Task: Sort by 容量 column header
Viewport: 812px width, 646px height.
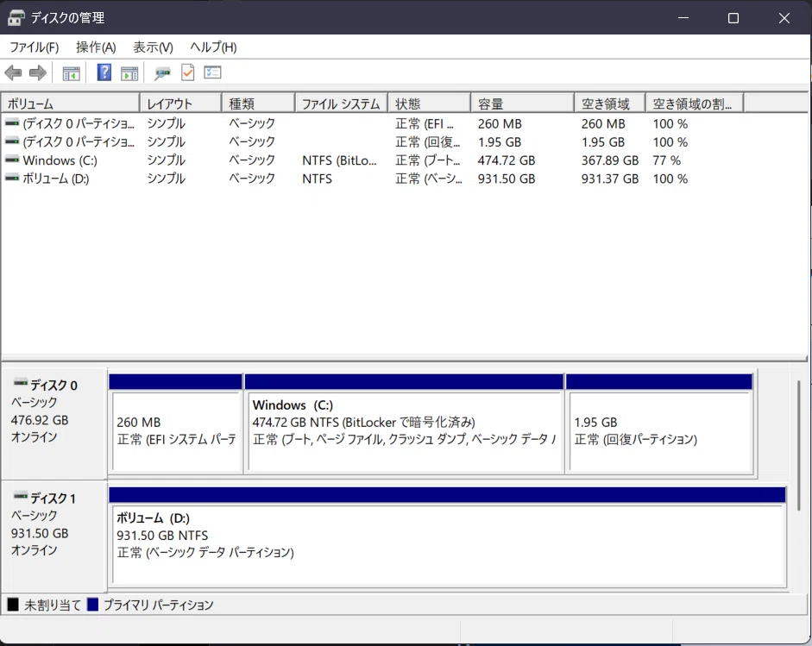Action: [523, 103]
